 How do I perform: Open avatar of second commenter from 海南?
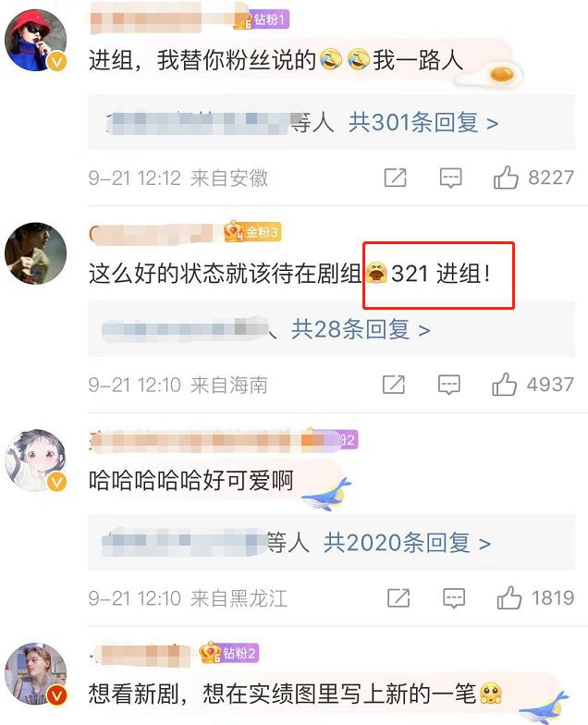point(35,253)
